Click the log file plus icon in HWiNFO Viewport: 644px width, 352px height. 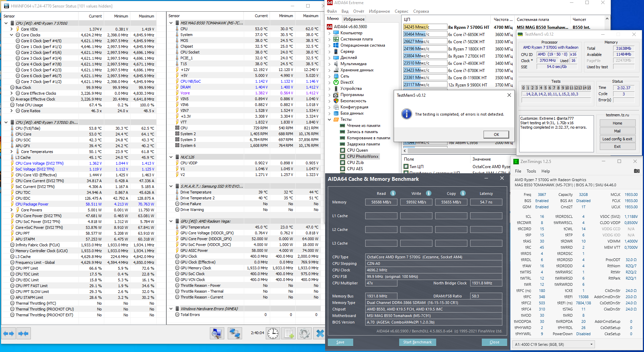(289, 333)
